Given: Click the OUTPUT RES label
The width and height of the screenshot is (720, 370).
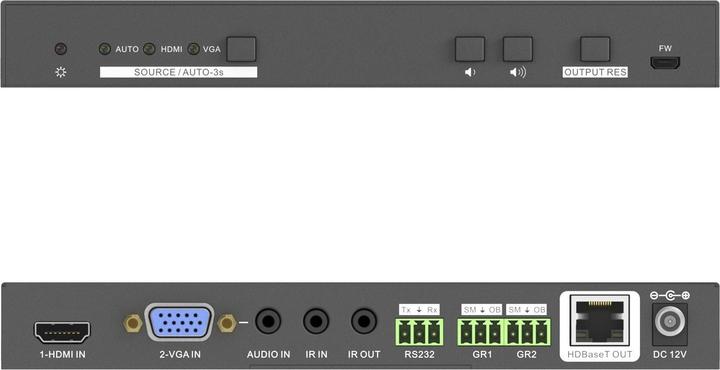Looking at the screenshot, I should 595,73.
